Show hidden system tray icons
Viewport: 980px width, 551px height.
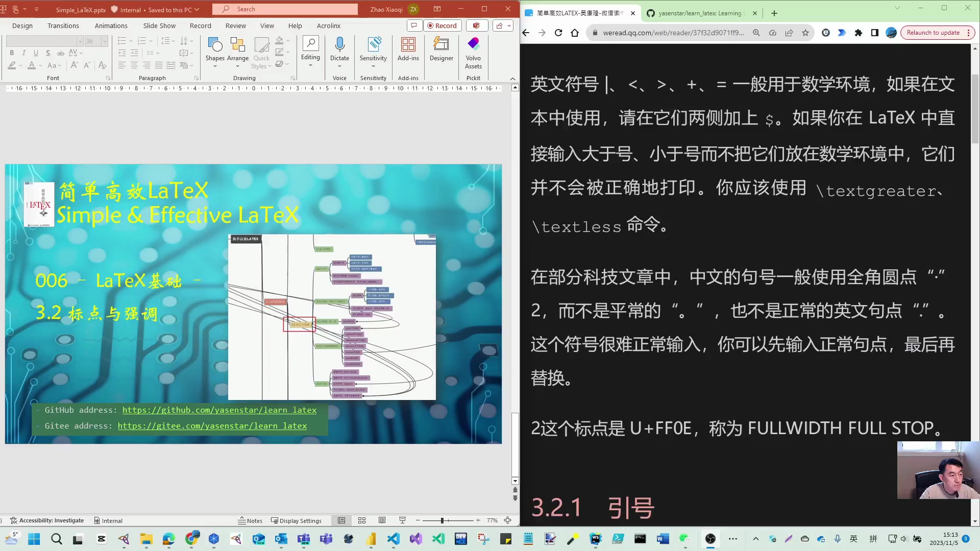[x=756, y=539]
